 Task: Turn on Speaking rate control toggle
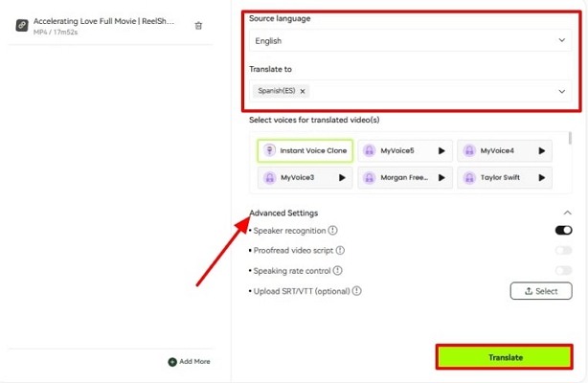click(x=564, y=270)
